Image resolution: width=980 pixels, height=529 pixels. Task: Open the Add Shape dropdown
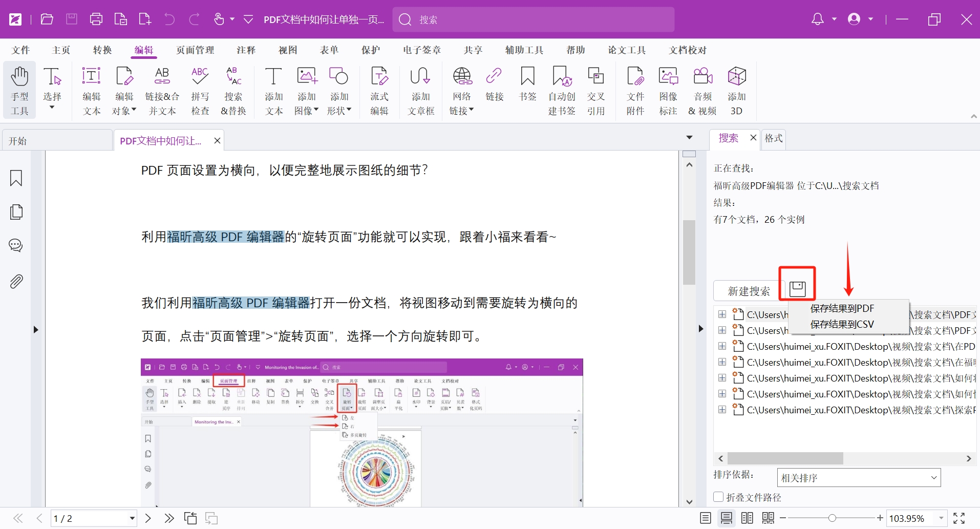(349, 110)
